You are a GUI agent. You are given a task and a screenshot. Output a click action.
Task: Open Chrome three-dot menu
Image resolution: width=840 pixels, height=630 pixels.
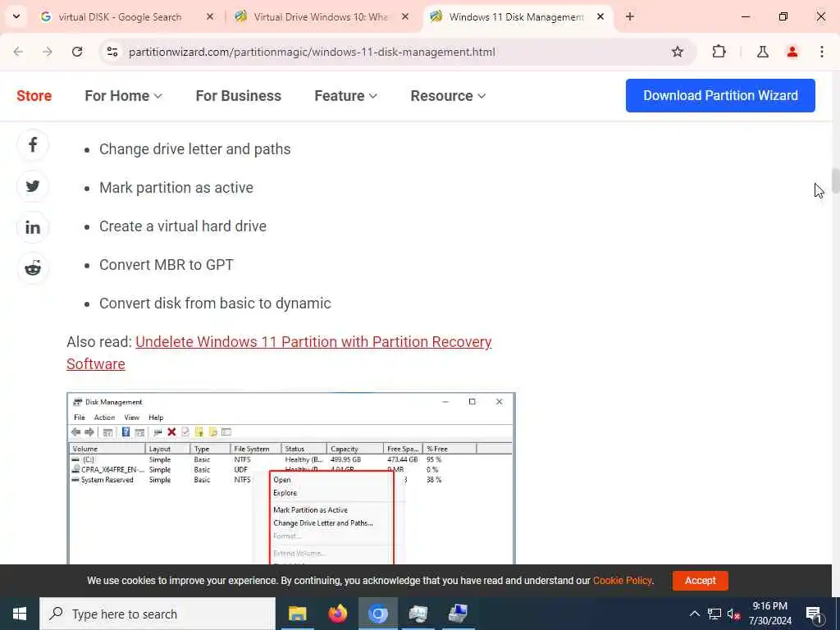[x=822, y=52]
